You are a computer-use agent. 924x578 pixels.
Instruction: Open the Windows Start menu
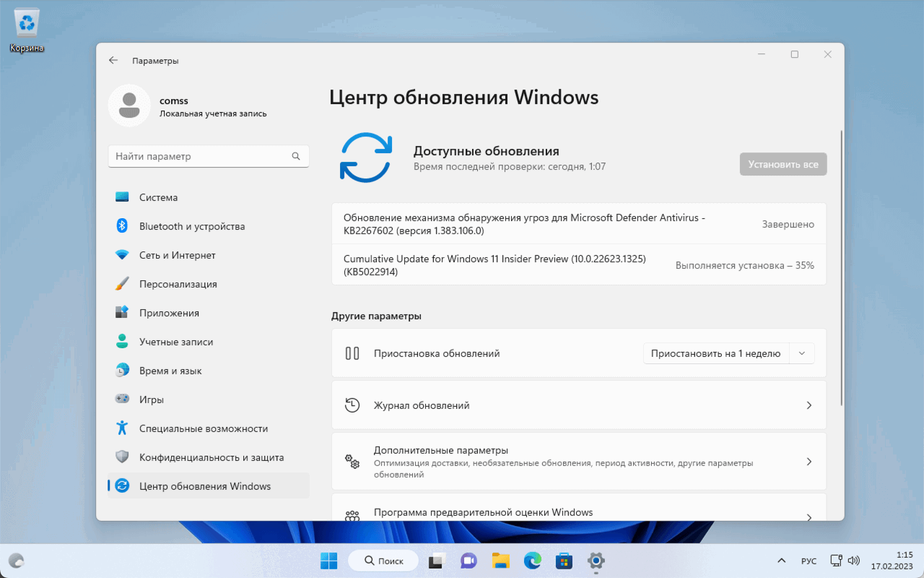(x=328, y=561)
